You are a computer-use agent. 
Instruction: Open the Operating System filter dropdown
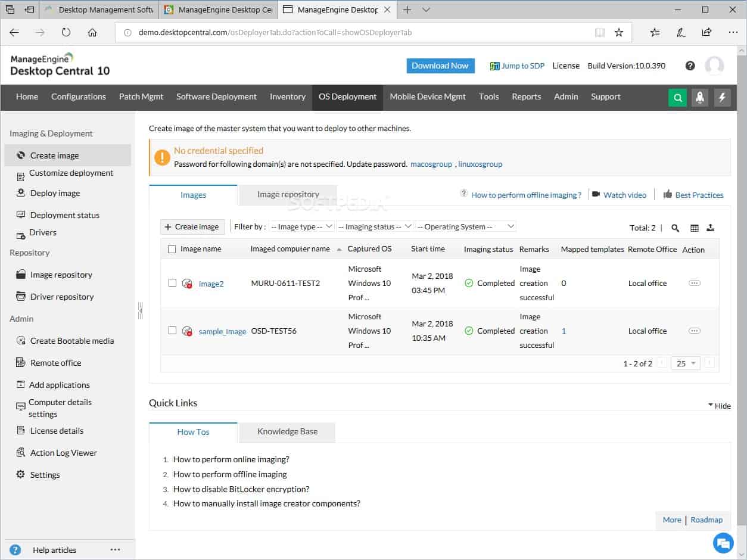coord(466,226)
